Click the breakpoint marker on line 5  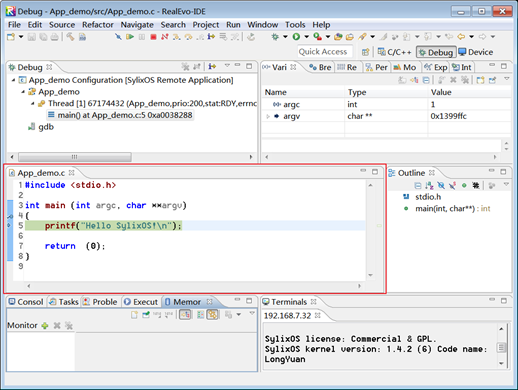(10, 226)
